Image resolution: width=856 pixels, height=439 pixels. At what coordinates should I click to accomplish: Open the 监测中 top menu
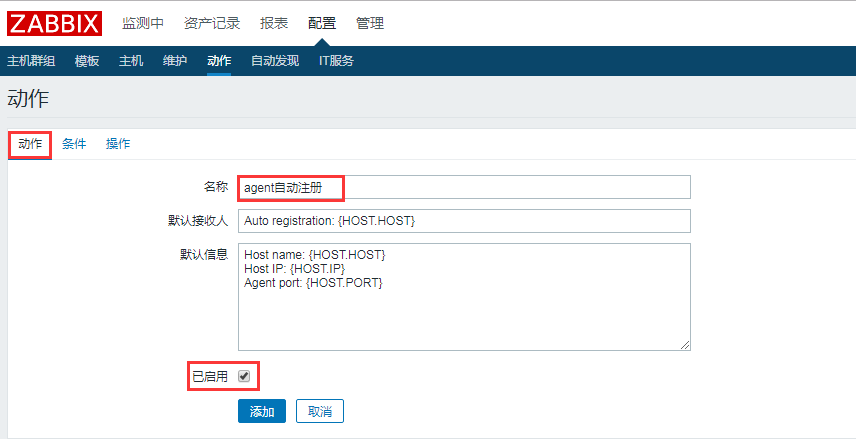click(143, 23)
